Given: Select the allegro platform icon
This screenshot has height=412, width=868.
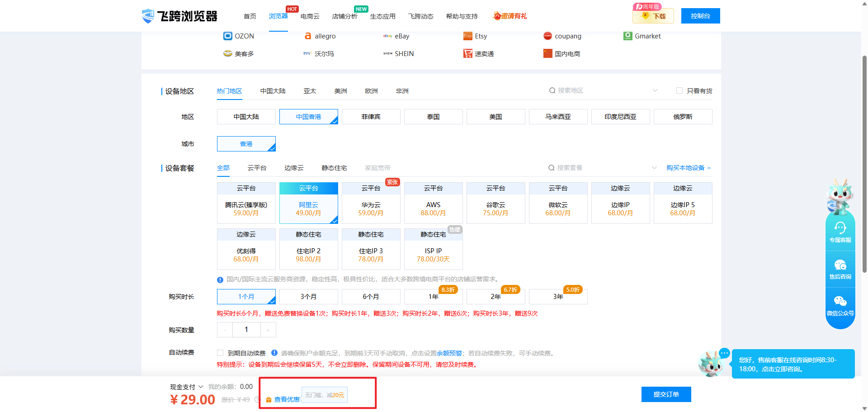Looking at the screenshot, I should [x=308, y=36].
